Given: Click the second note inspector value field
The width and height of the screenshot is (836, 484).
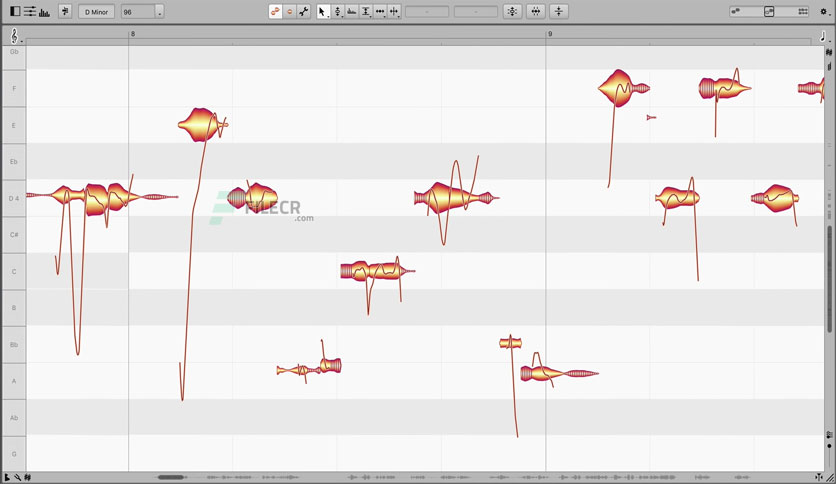Looking at the screenshot, I should [476, 12].
